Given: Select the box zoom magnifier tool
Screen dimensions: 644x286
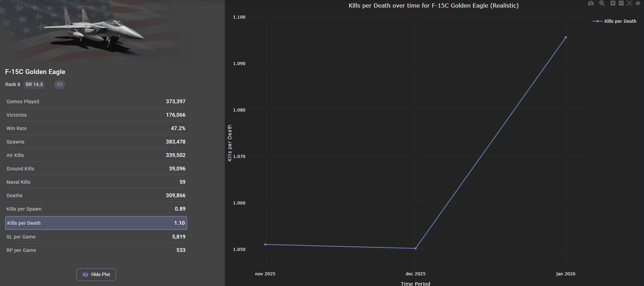Looking at the screenshot, I should tap(602, 3).
